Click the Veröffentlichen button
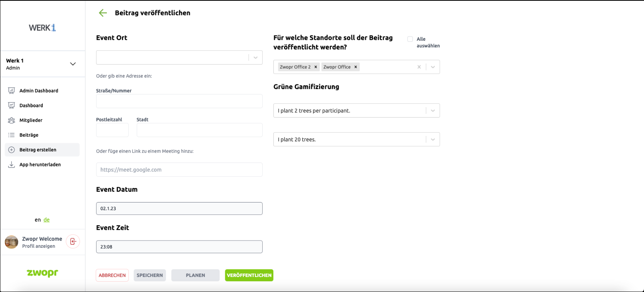Screen dimensions: 644x292 click(249, 275)
